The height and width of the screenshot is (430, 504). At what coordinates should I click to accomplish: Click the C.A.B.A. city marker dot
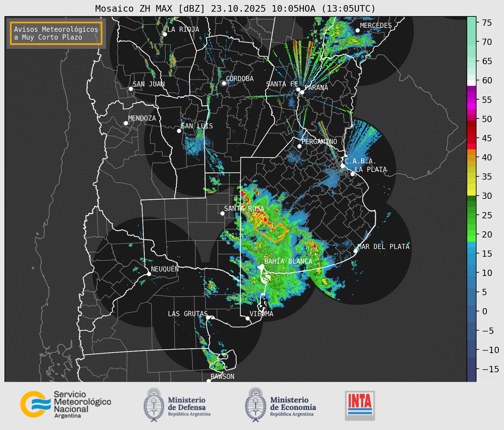(343, 166)
